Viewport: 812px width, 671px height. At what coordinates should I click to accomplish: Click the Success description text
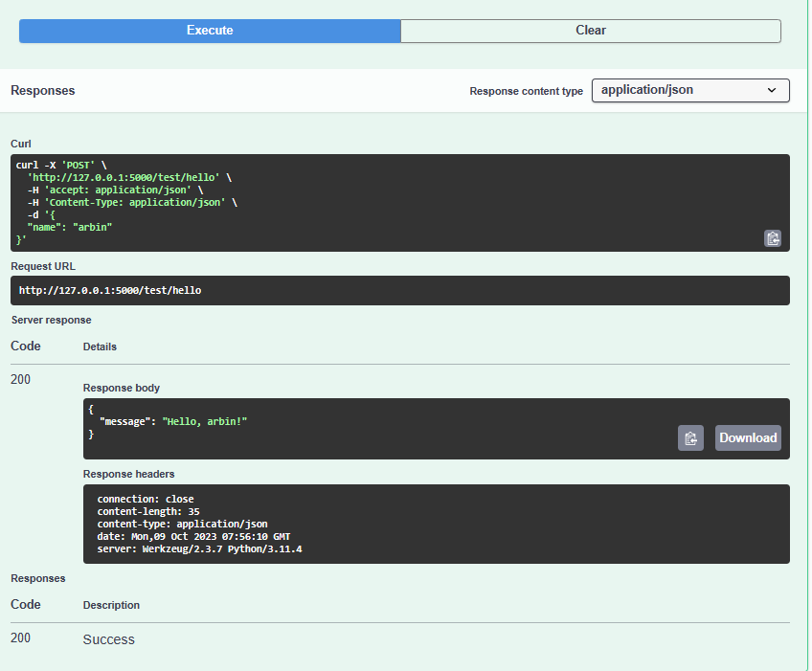click(x=109, y=640)
